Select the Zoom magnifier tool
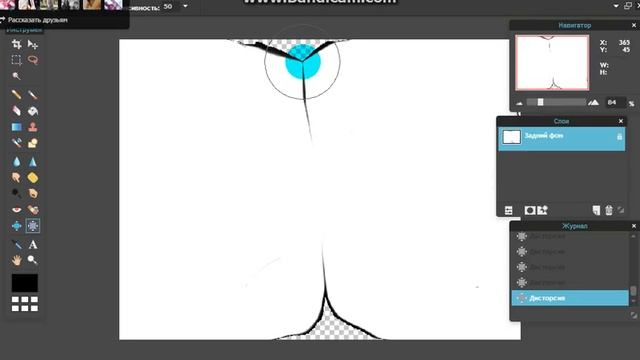640x360 pixels. [x=33, y=260]
